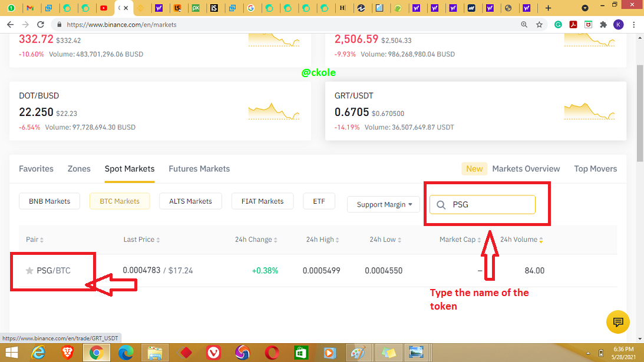This screenshot has width=644, height=362.
Task: Open the GRT/USDT market card
Action: click(x=475, y=111)
